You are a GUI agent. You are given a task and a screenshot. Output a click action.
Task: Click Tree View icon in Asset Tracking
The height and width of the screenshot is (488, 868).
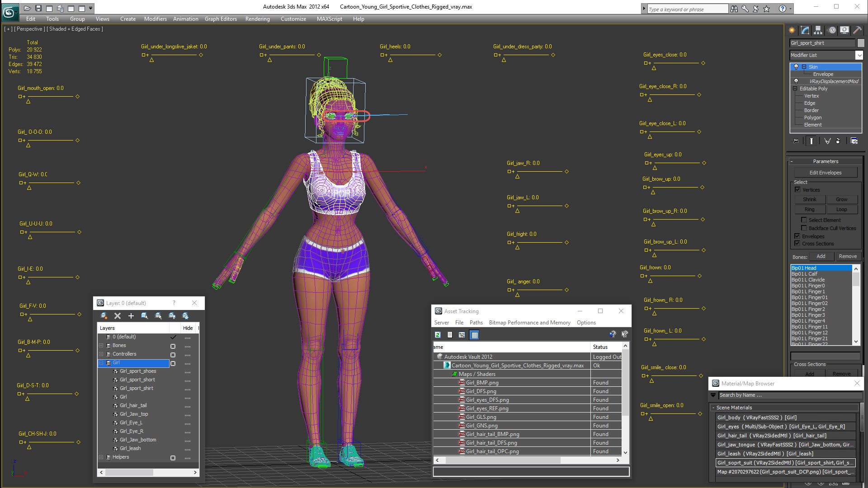click(x=462, y=335)
